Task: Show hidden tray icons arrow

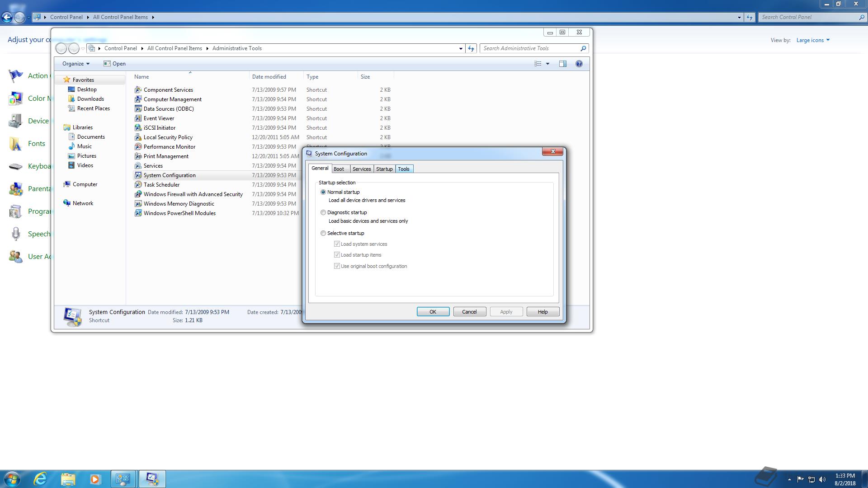Action: tap(789, 479)
